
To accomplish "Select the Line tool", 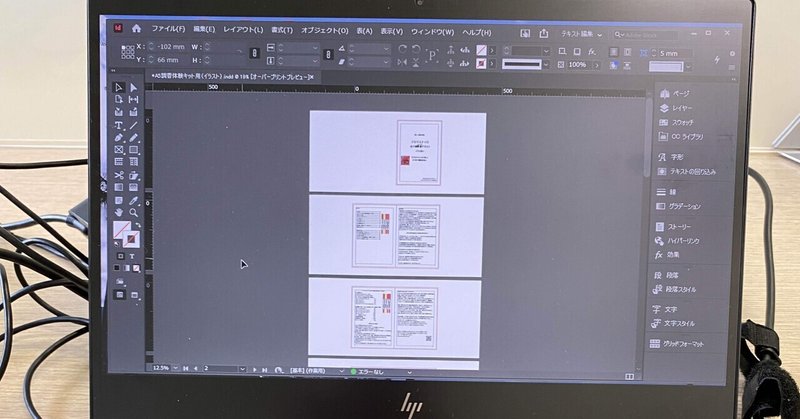I will click(134, 125).
